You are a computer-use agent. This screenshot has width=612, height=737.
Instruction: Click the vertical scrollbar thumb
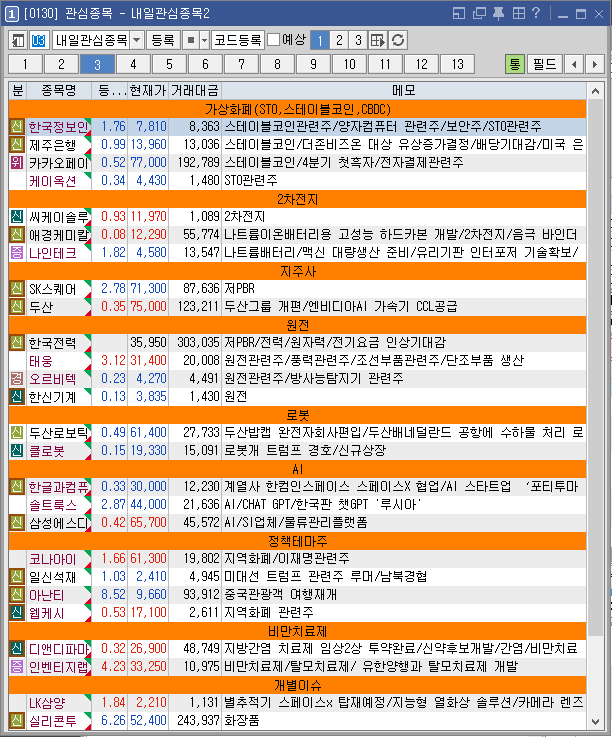point(596,367)
